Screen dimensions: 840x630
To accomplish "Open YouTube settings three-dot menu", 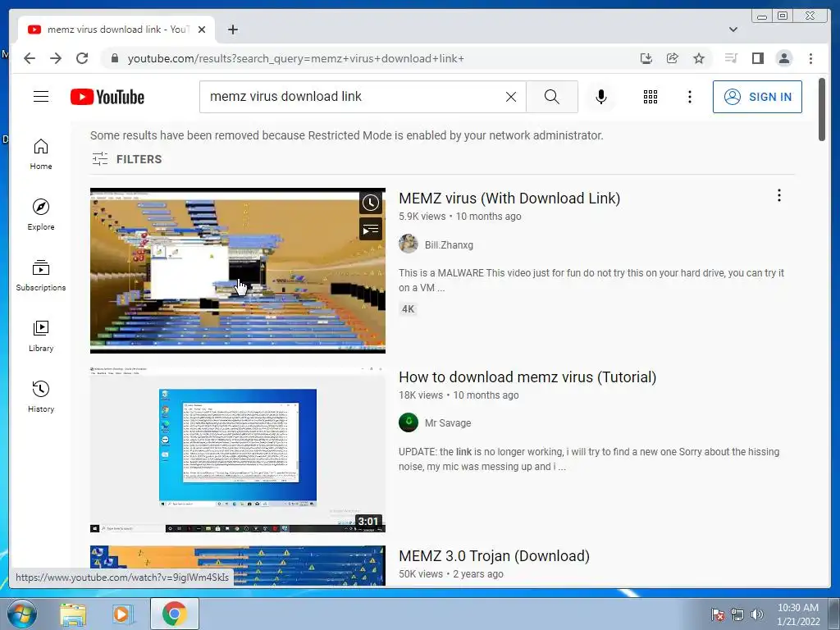I will point(689,97).
